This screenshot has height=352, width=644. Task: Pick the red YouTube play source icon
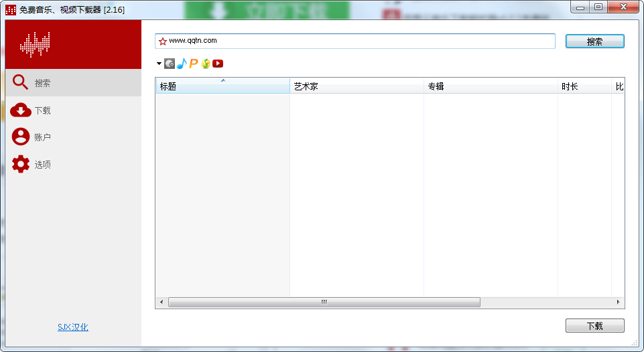tap(218, 64)
